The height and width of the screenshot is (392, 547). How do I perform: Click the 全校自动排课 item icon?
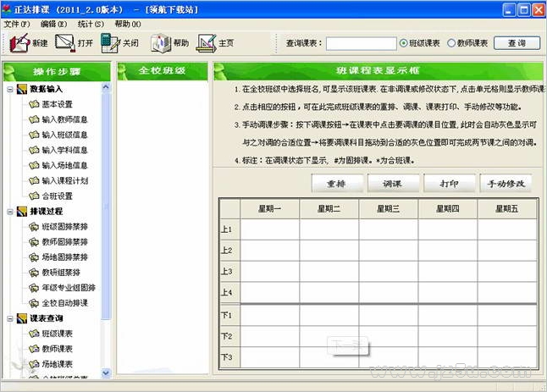coord(34,303)
